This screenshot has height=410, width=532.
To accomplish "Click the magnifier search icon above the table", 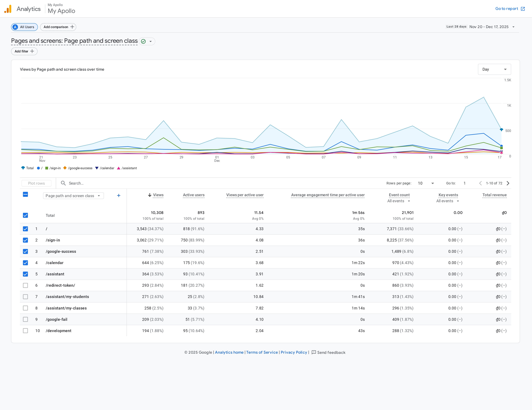I will click(x=63, y=183).
